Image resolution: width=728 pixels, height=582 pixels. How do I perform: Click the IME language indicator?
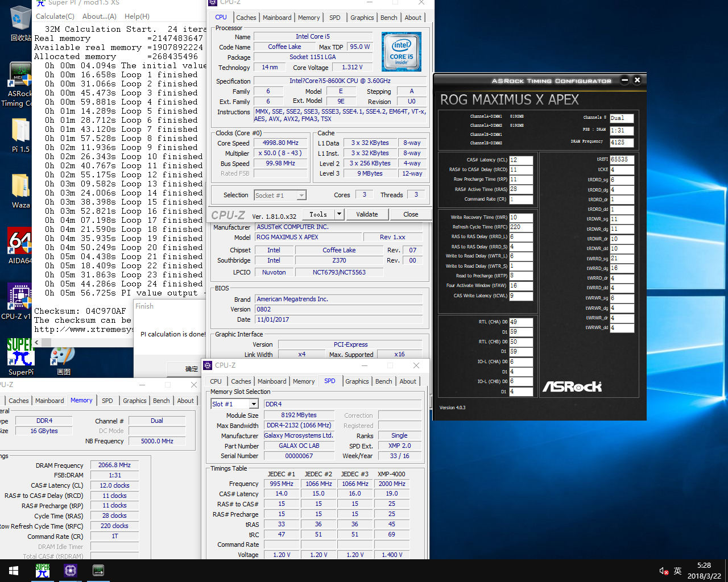tap(677, 571)
